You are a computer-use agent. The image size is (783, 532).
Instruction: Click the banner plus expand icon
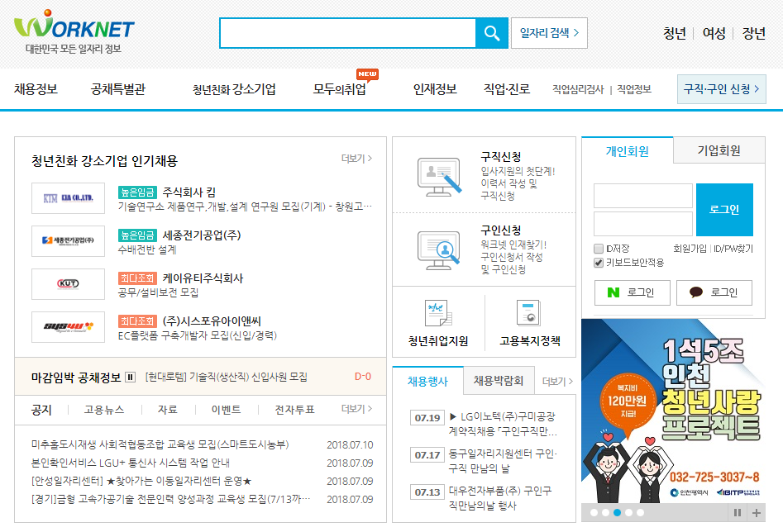tap(757, 512)
